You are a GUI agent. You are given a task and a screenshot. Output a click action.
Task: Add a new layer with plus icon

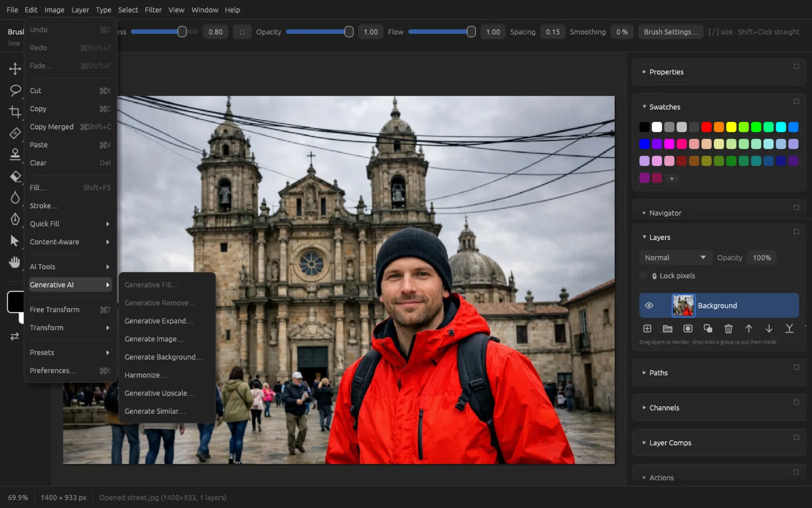click(647, 329)
